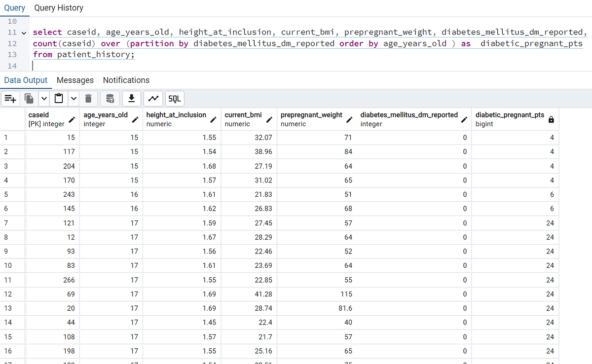Paste rows using the clipboard icon
This screenshot has height=364, width=592.
pos(58,98)
